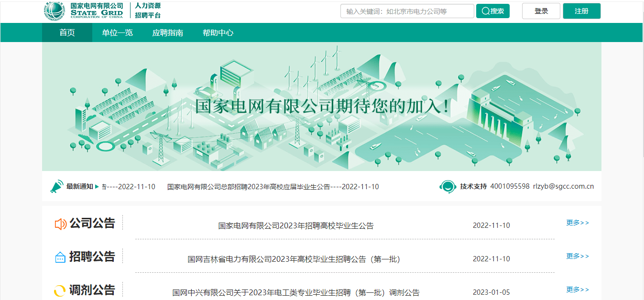Screen dimensions: 644x300
Task: Click the green 注册 button
Action: [x=581, y=11]
